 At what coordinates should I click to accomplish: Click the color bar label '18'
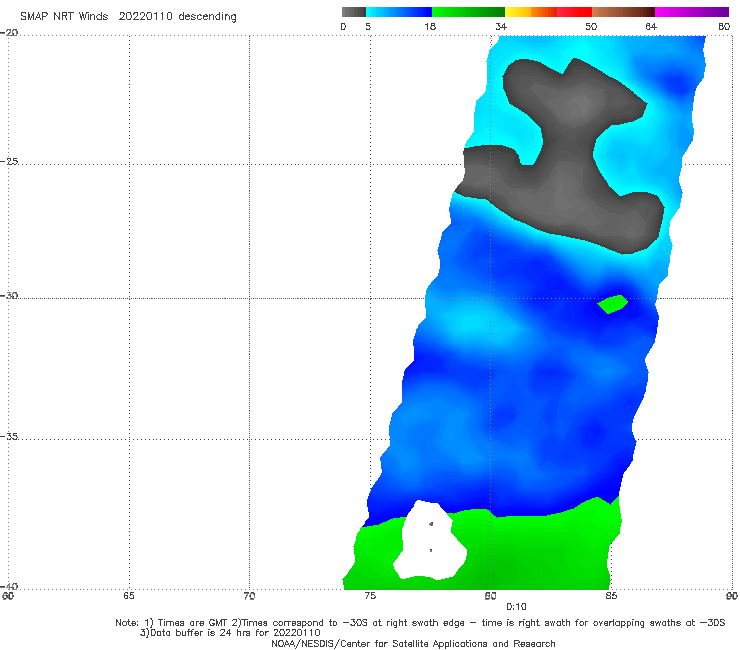pos(430,27)
